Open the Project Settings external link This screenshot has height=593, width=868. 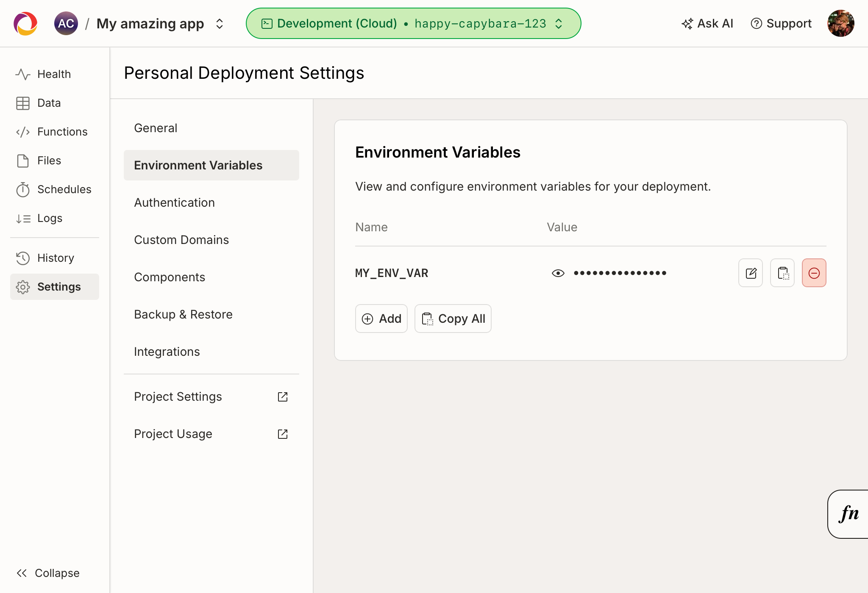point(211,396)
